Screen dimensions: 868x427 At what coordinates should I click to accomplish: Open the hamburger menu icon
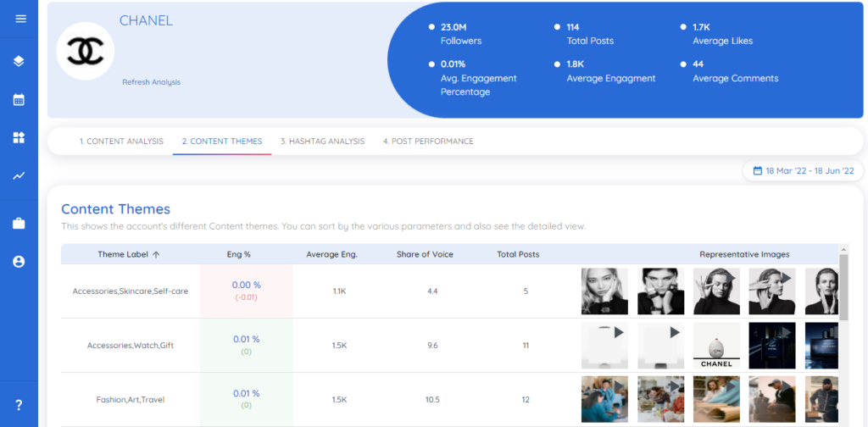20,19
